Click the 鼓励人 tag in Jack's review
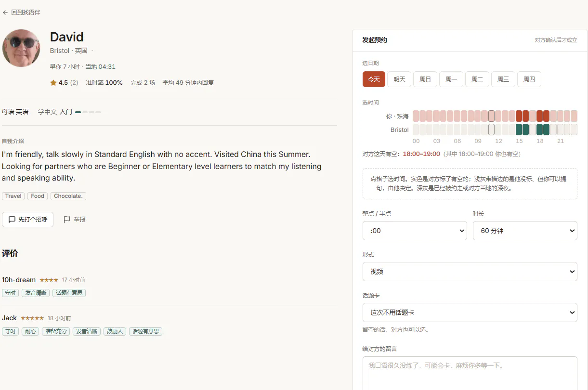Screen dimensions: 588x390 (115, 331)
